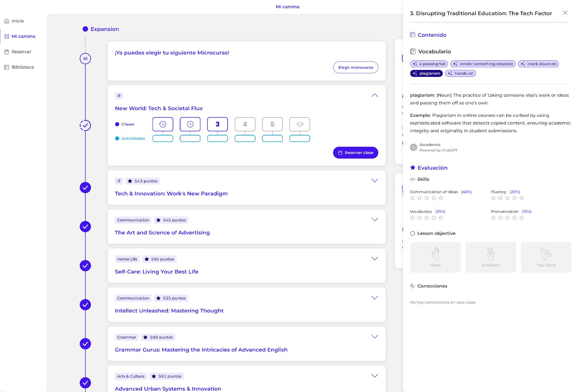Click the Home Life category tag
The width and height of the screenshot is (575, 392).
127,259
